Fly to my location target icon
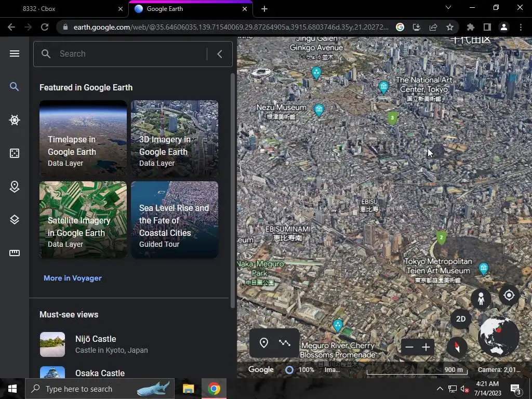The height and width of the screenshot is (399, 532). tap(509, 295)
